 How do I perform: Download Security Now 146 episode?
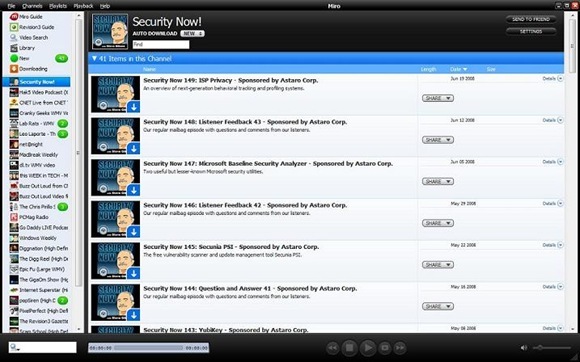[134, 232]
